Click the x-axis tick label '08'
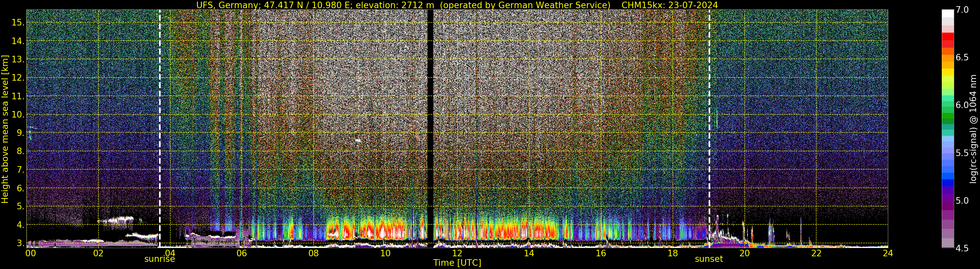Image resolution: width=980 pixels, height=269 pixels. (313, 253)
